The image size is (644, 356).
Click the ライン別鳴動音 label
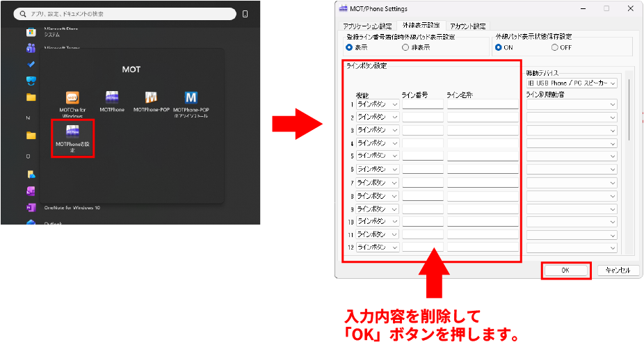pyautogui.click(x=545, y=95)
